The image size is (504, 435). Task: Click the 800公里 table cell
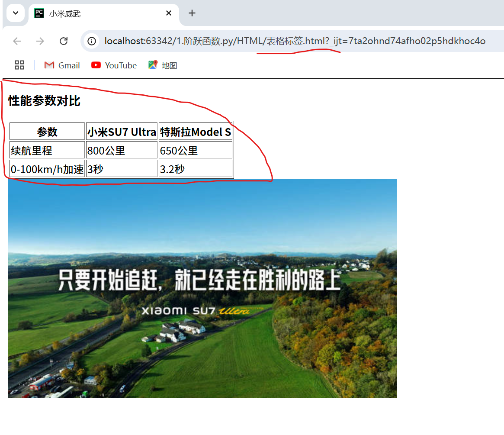[122, 150]
